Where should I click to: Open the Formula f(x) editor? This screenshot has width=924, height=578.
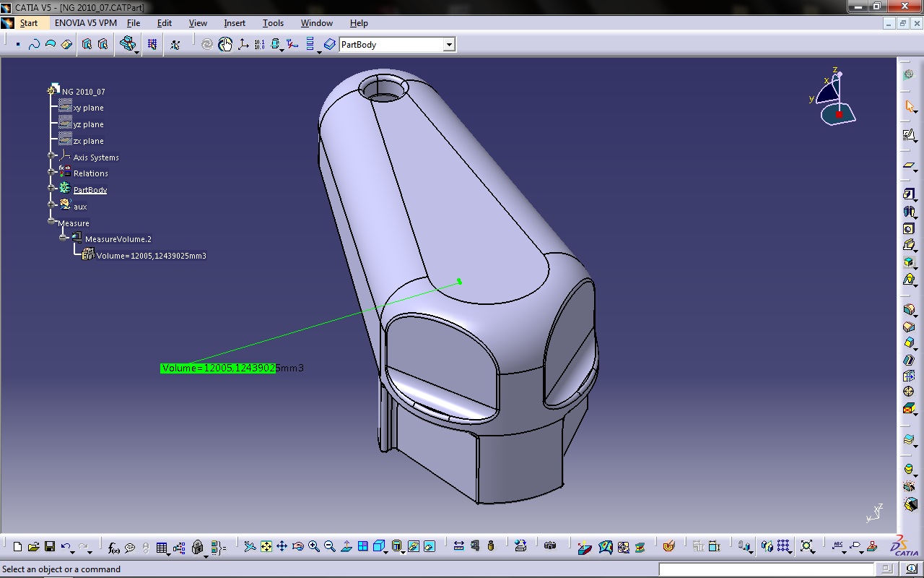pos(113,548)
